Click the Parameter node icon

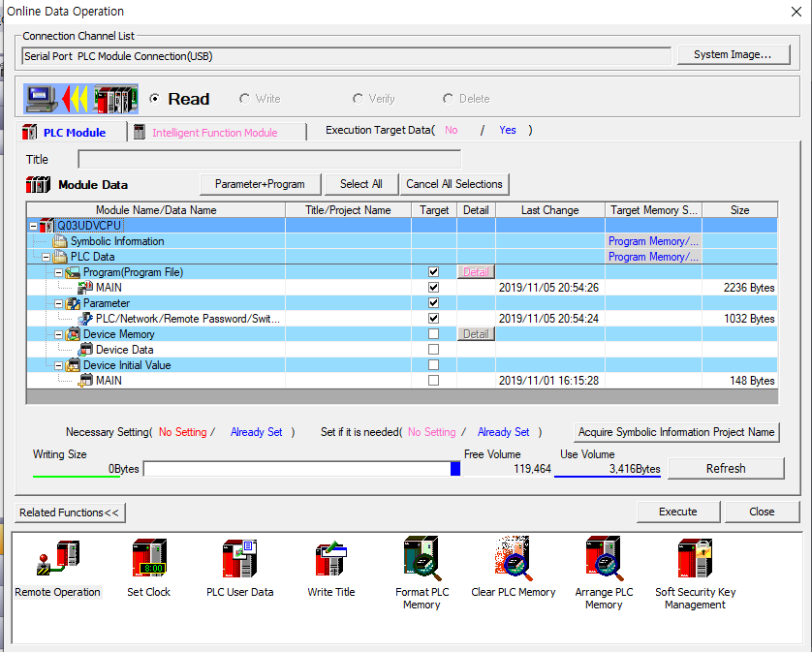73,303
